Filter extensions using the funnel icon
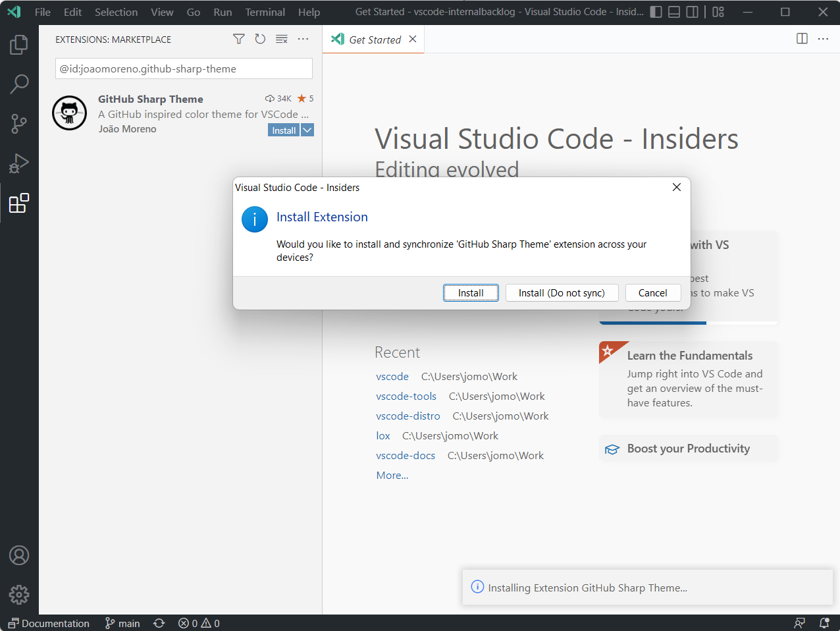The width and height of the screenshot is (840, 631). click(239, 40)
